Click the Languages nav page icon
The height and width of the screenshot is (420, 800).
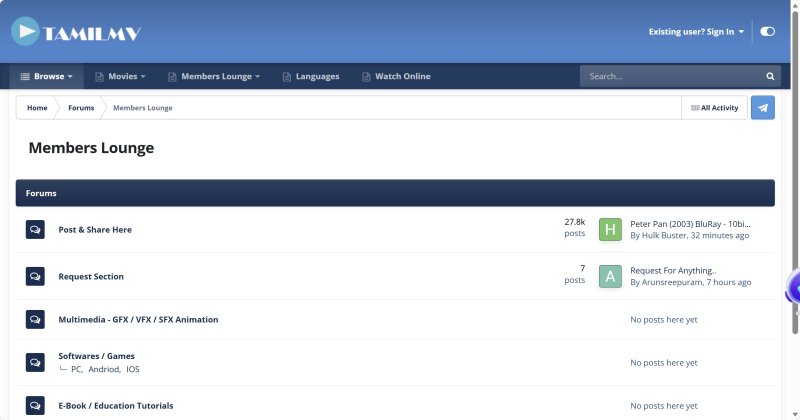(287, 77)
